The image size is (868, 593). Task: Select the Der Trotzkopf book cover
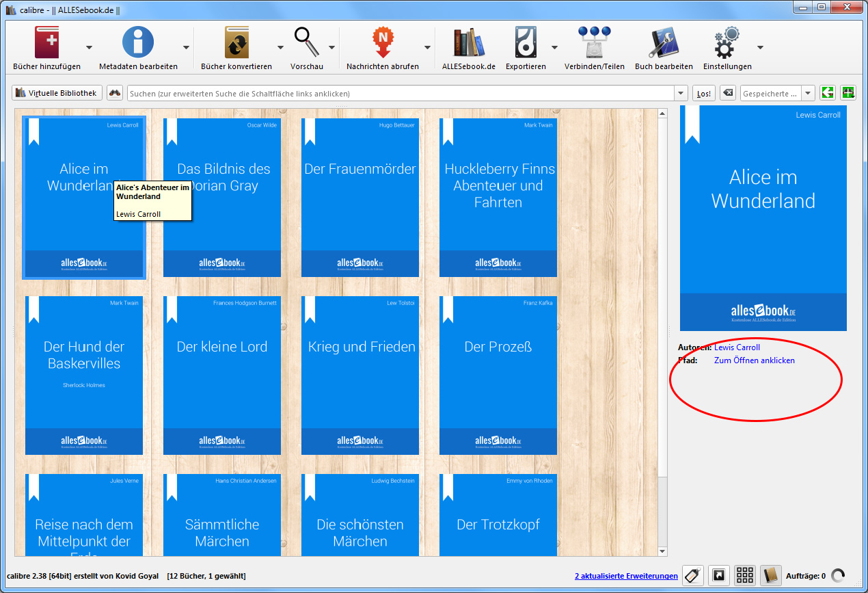tap(498, 515)
